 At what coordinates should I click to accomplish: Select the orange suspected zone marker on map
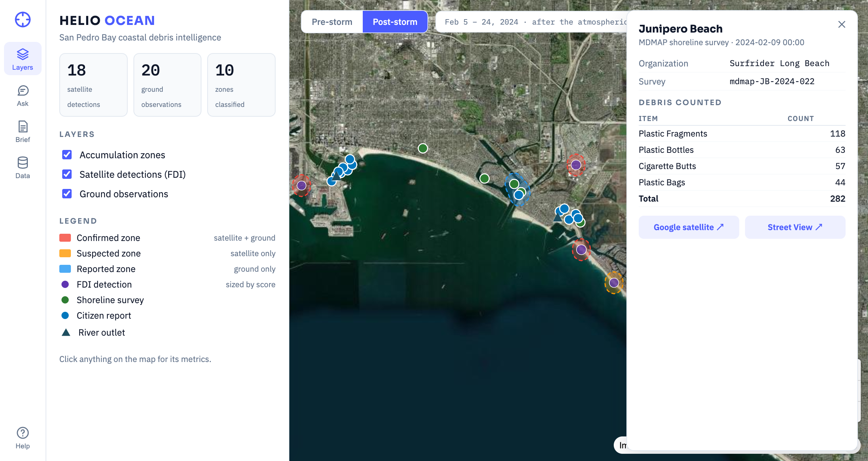coord(614,283)
